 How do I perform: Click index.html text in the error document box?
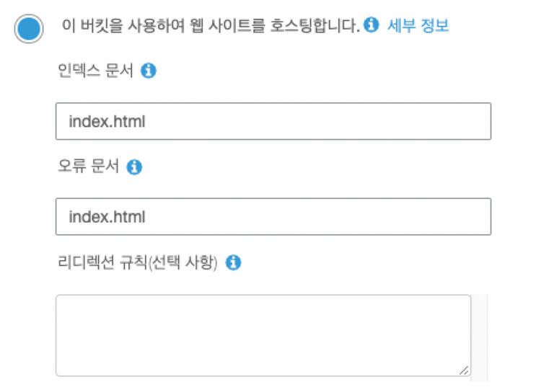[x=107, y=217]
